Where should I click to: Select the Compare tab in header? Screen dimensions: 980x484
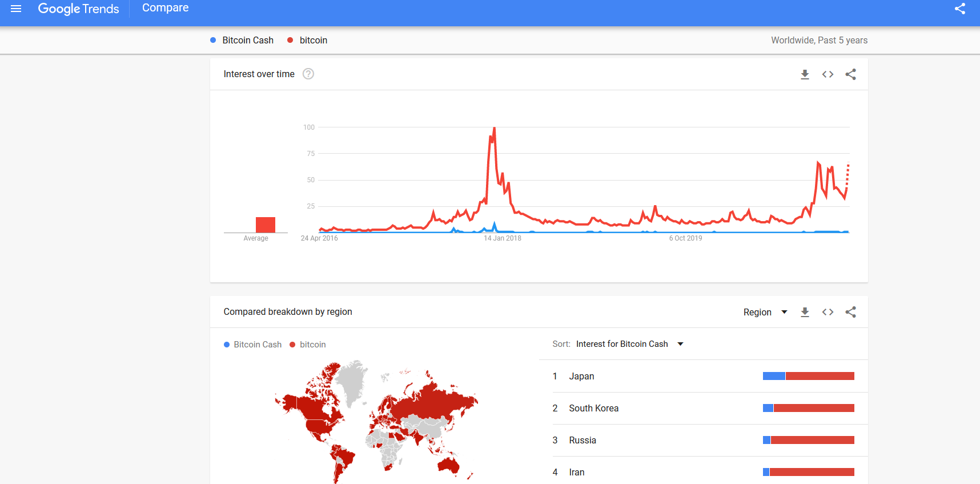coord(165,8)
